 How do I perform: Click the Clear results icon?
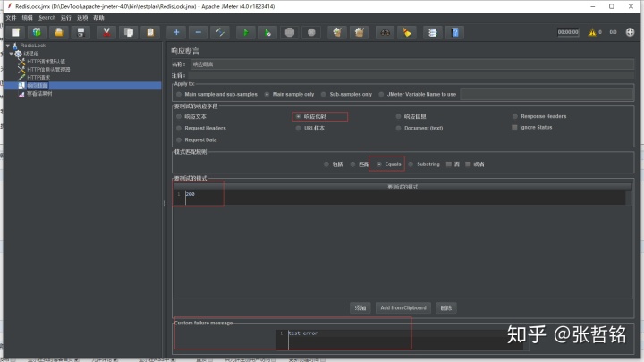pyautogui.click(x=337, y=32)
